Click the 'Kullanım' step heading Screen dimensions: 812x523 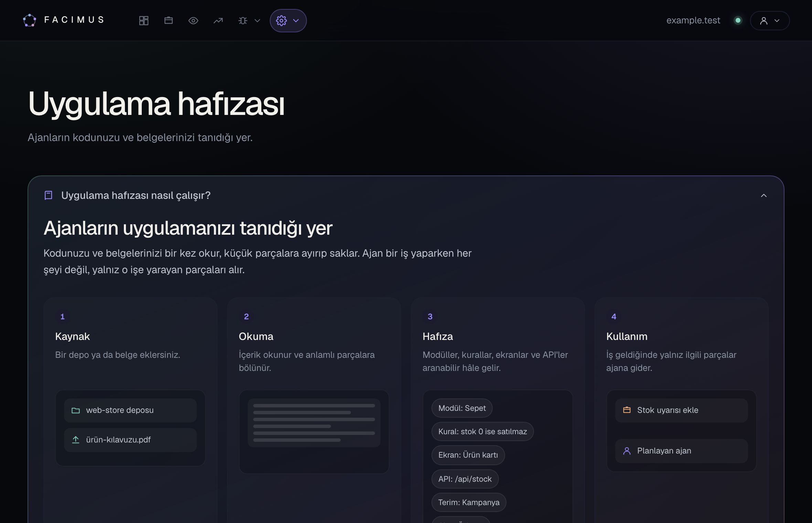(627, 337)
